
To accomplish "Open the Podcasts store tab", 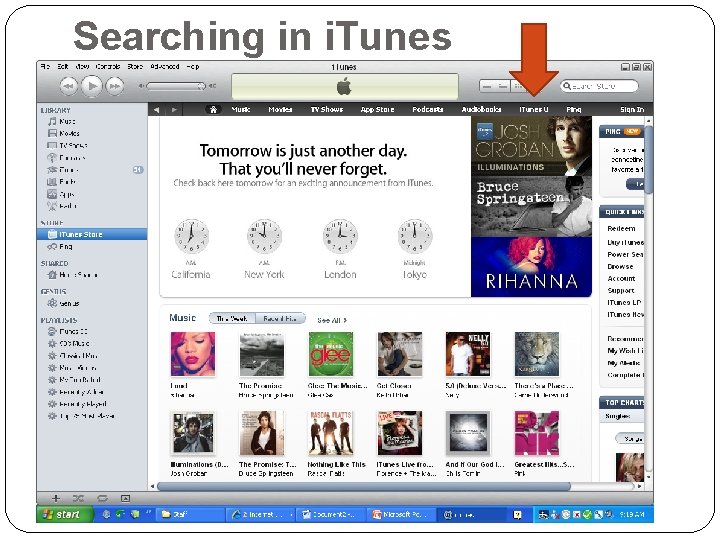I will (428, 109).
